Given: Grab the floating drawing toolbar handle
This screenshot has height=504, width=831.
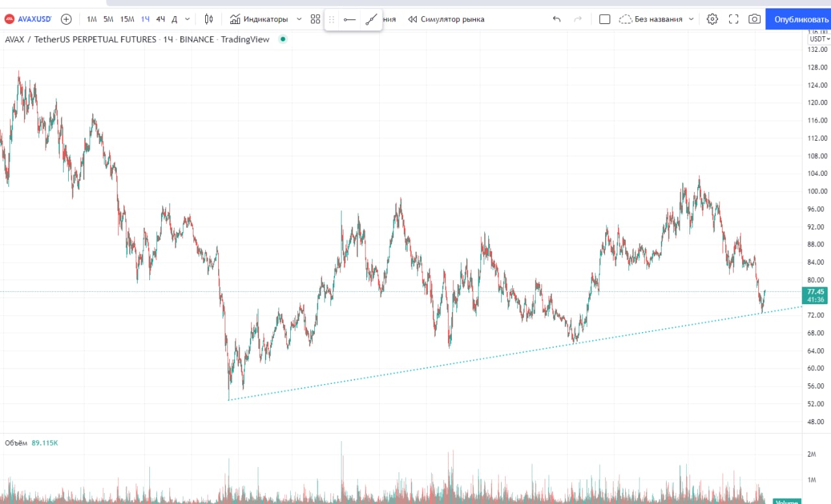Looking at the screenshot, I should (x=332, y=19).
